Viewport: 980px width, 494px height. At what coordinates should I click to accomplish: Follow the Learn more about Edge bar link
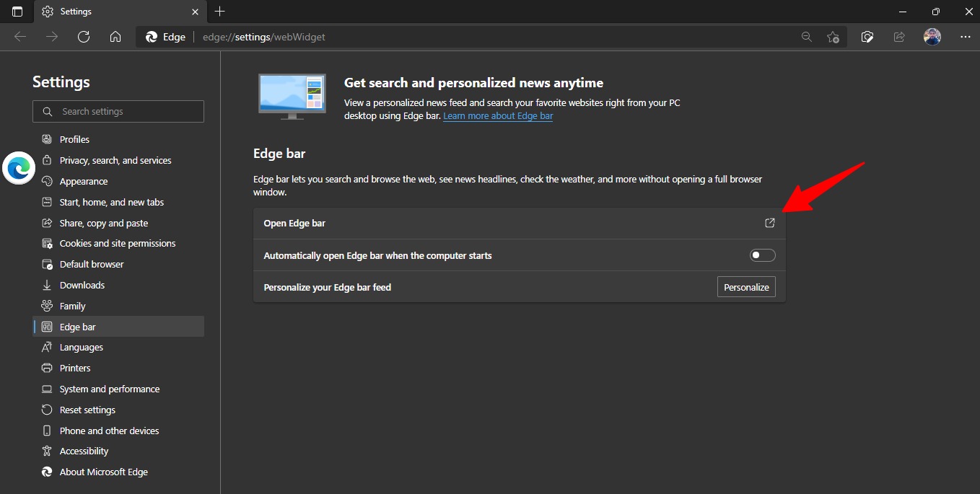(498, 115)
